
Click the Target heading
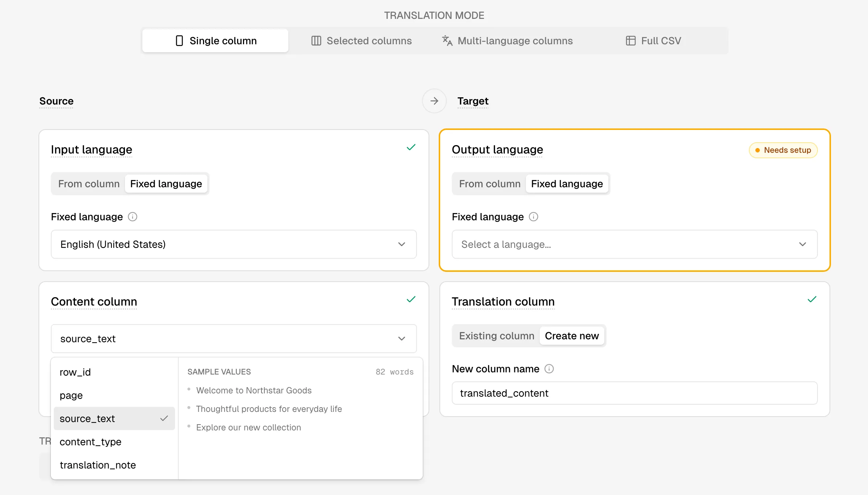(x=473, y=101)
